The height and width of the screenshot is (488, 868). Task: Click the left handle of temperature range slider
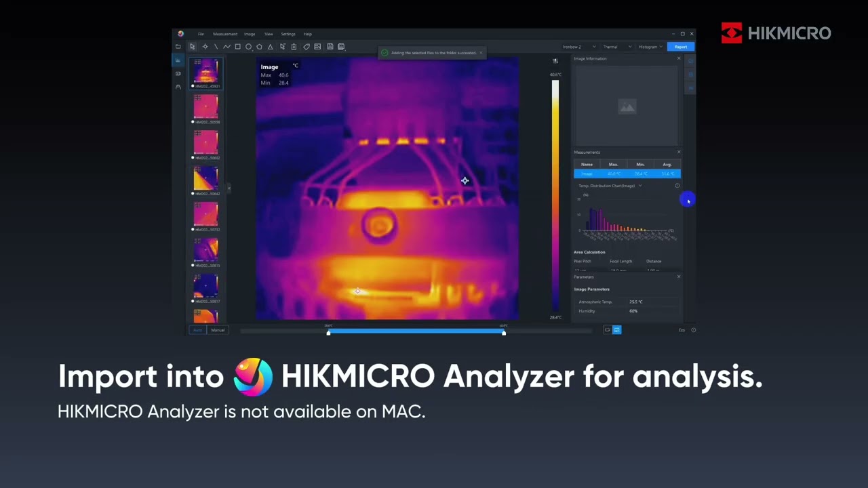pos(328,332)
